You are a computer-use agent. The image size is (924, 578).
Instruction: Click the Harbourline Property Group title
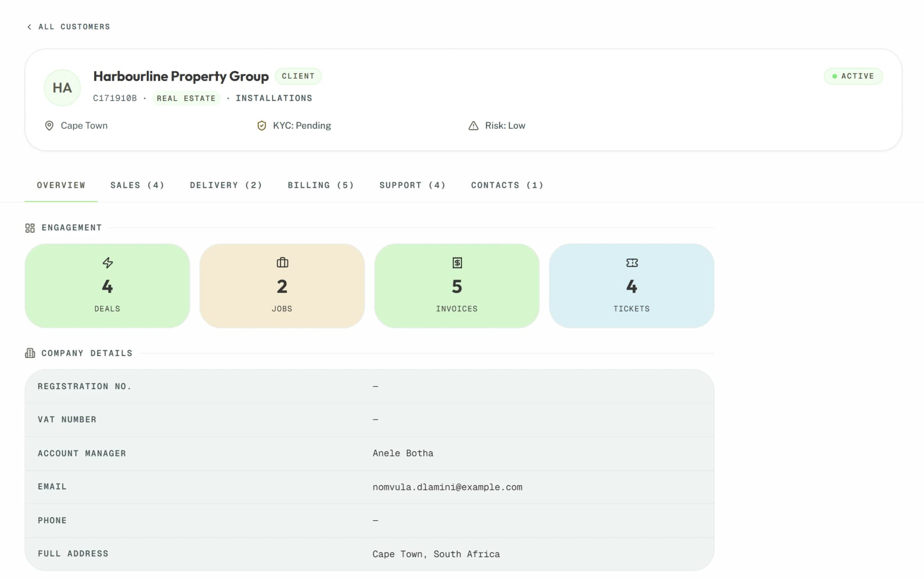coord(181,76)
